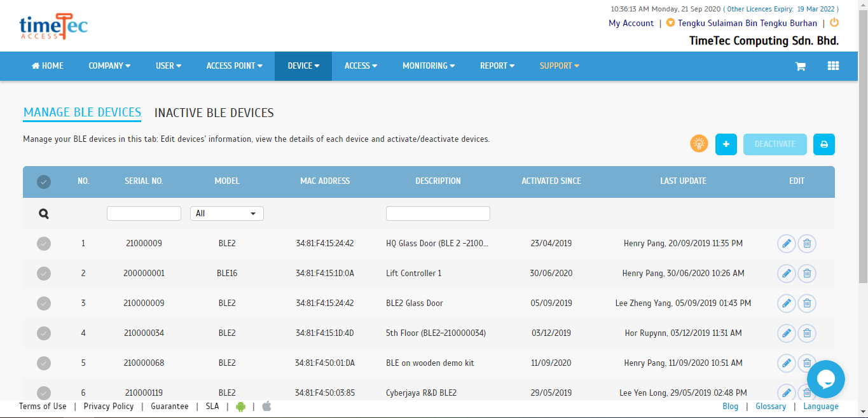Click the Apple app icon in footer
The width and height of the screenshot is (868, 418).
point(266,406)
